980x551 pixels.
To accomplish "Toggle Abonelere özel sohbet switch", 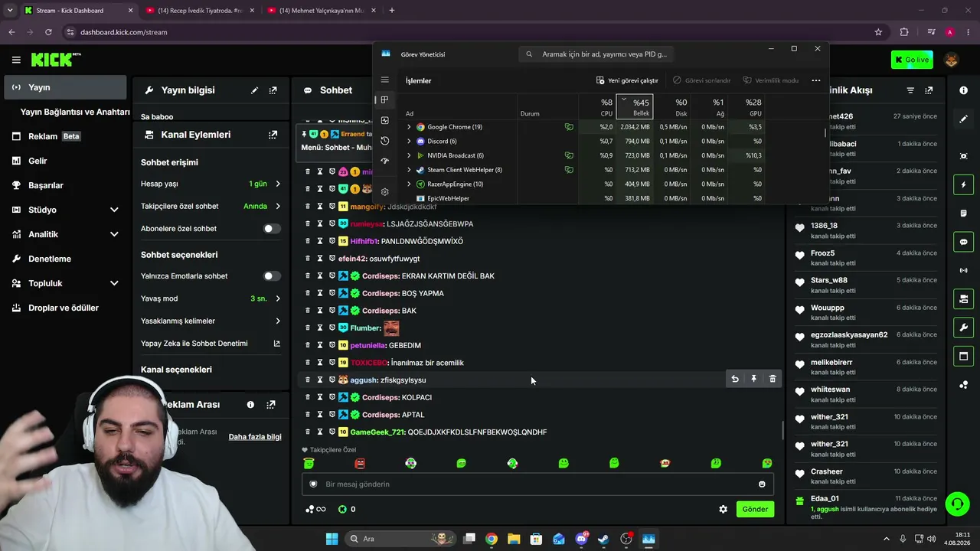I will (271, 229).
